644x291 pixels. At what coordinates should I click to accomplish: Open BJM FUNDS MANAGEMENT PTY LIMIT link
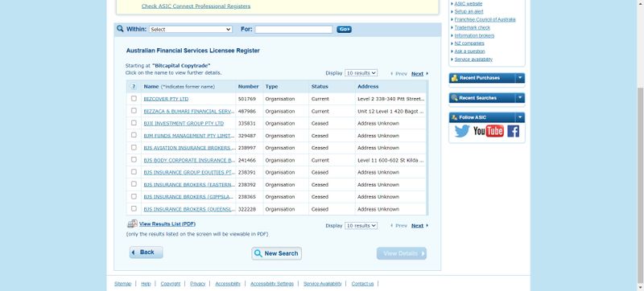tap(189, 136)
